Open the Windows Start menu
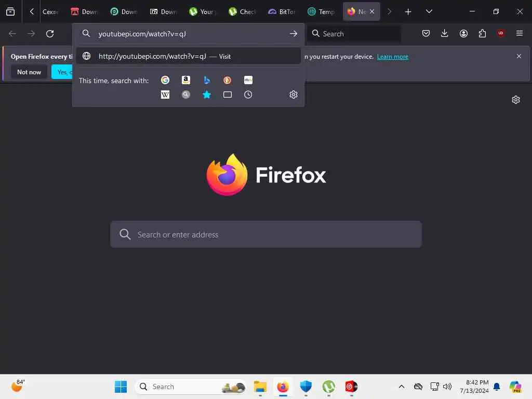532x399 pixels. (121, 387)
